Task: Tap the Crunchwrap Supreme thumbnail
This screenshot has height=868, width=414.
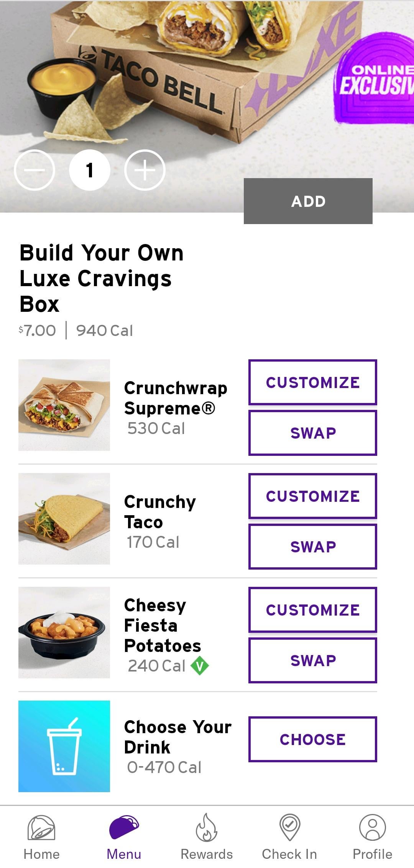Action: pyautogui.click(x=64, y=405)
